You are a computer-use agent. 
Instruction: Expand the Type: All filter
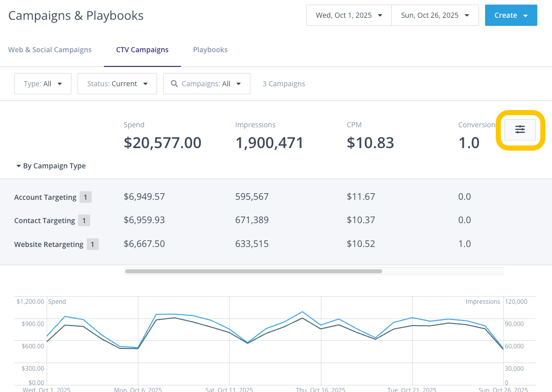click(x=43, y=84)
